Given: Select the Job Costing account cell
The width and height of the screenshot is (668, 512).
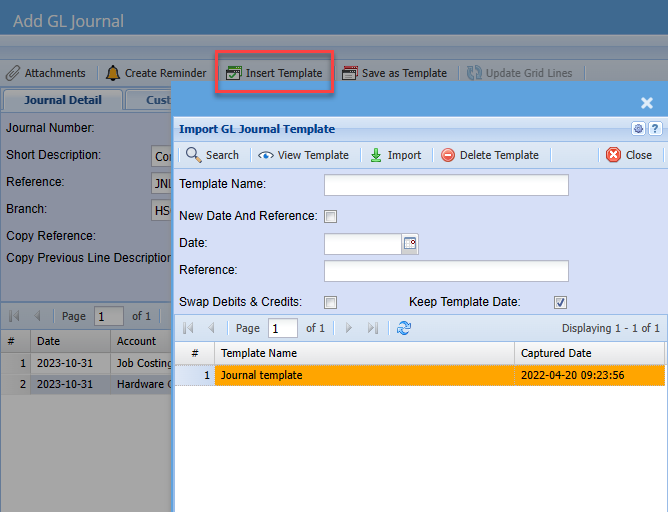Looking at the screenshot, I should (x=141, y=363).
